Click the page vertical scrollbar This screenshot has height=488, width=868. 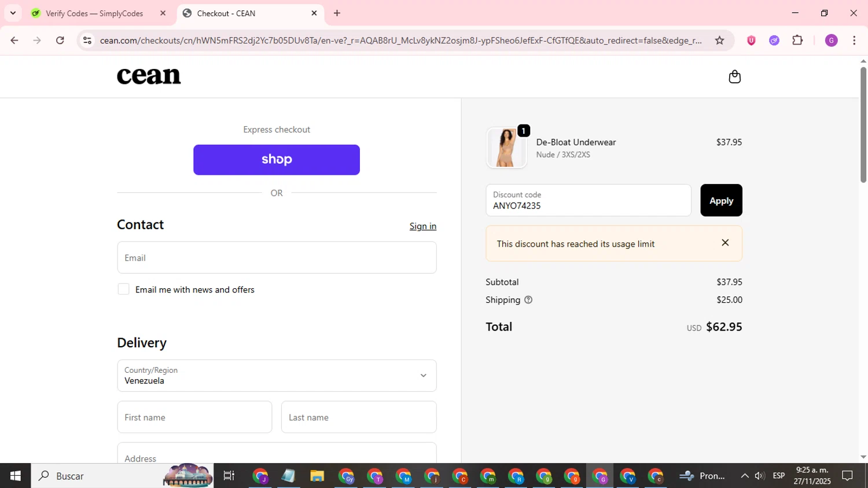pos(863,124)
